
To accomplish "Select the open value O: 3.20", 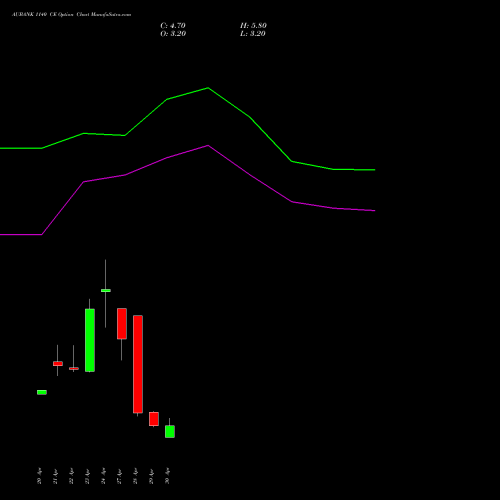I will (x=173, y=34).
